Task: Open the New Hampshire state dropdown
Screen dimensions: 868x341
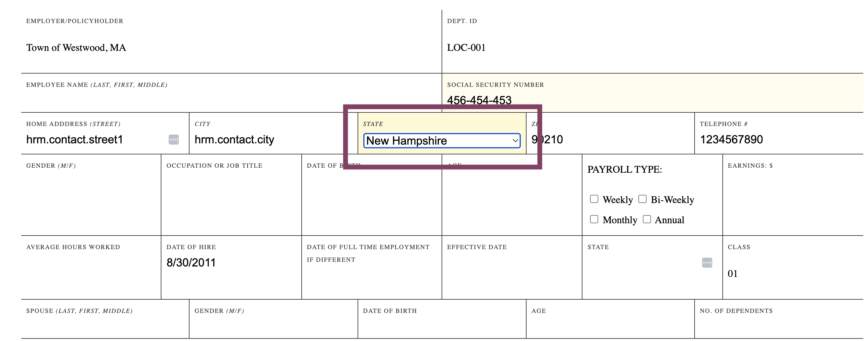Action: click(x=442, y=141)
